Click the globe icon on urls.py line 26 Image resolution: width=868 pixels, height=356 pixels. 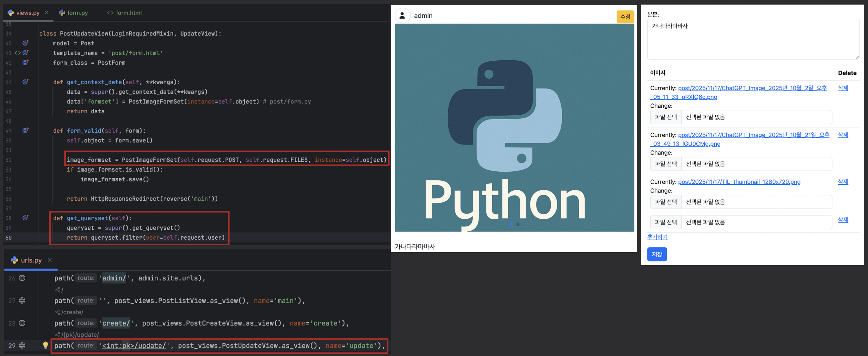click(x=22, y=278)
